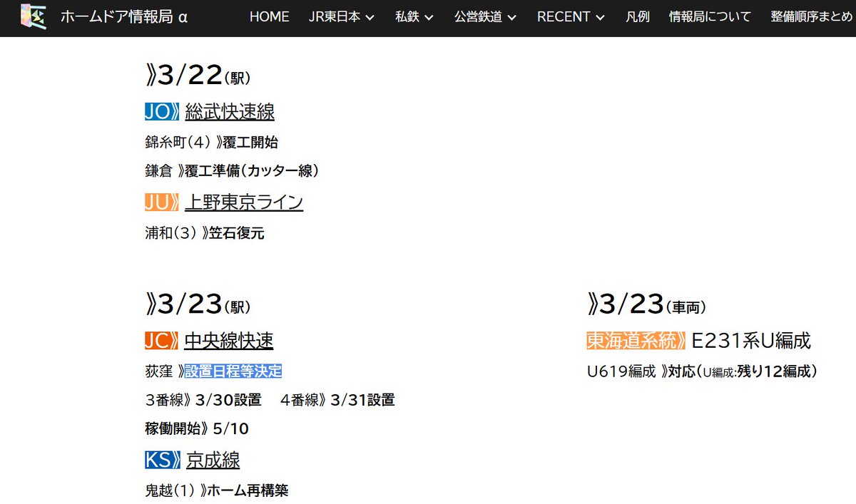Image resolution: width=856 pixels, height=504 pixels.
Task: Click the ホームドア情報局 site logo icon
Action: tap(33, 16)
